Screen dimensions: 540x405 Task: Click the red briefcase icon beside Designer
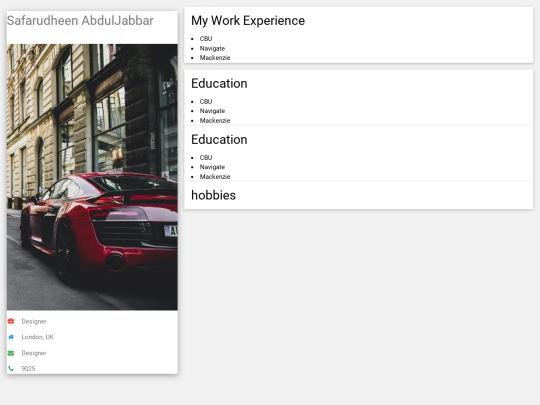11,321
